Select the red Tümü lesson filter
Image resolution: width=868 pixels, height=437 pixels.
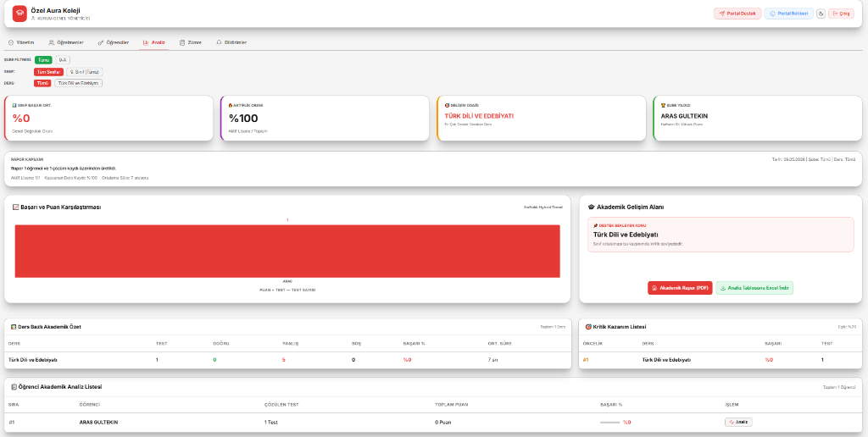coord(42,83)
